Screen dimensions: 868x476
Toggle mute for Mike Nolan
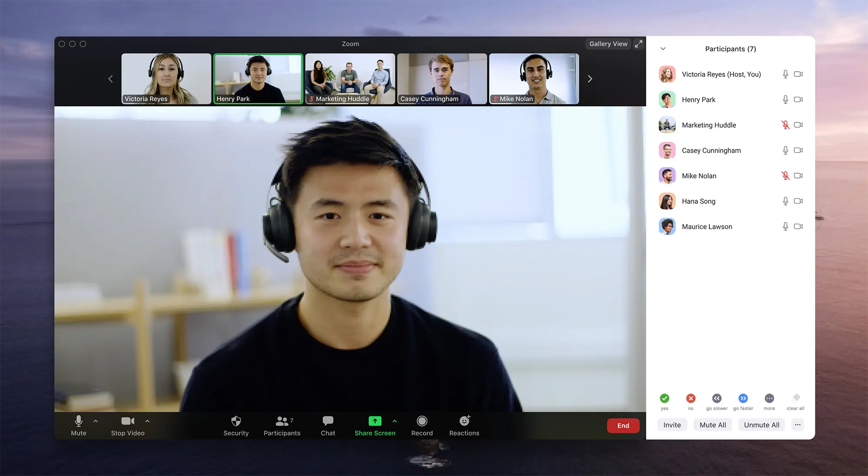pos(784,175)
